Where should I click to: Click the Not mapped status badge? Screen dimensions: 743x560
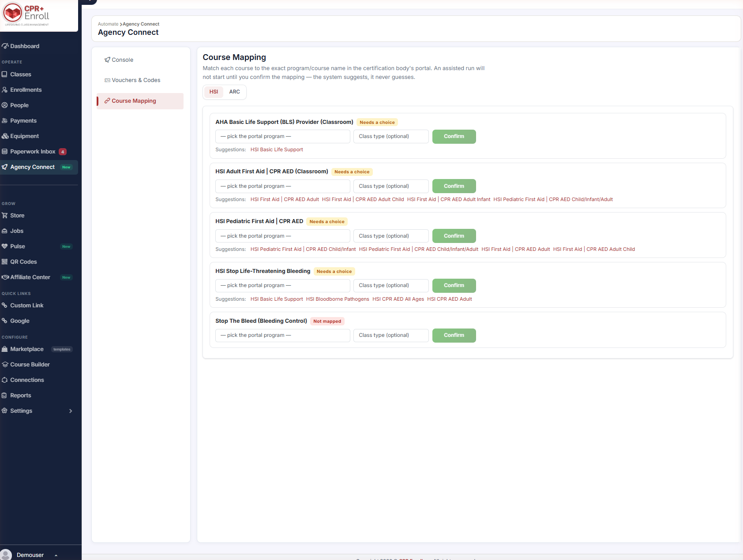click(x=327, y=321)
